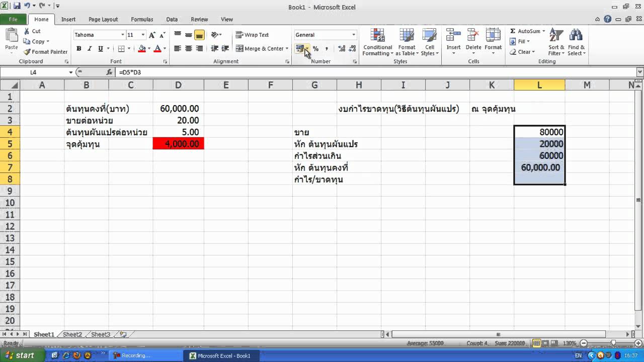Apply accounting number format icon
The height and width of the screenshot is (362, 644).
point(299,49)
